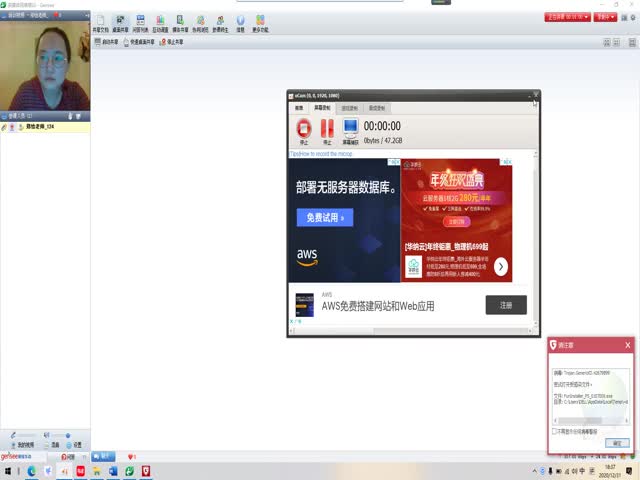Image resolution: width=640 pixels, height=480 pixels.
Task: Use the oCam ad horizontal scrollbar
Action: 411,331
